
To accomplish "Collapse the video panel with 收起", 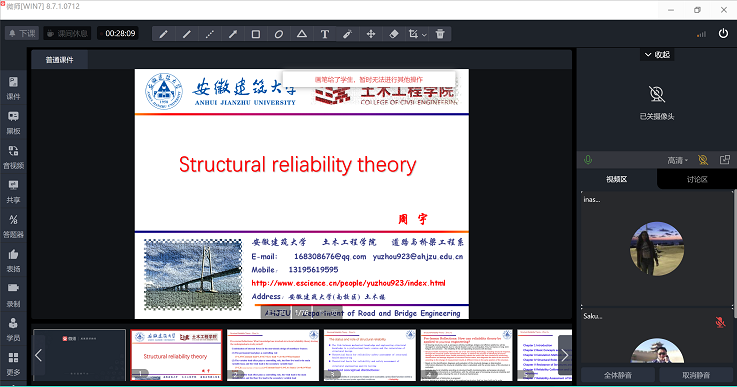I will click(657, 55).
